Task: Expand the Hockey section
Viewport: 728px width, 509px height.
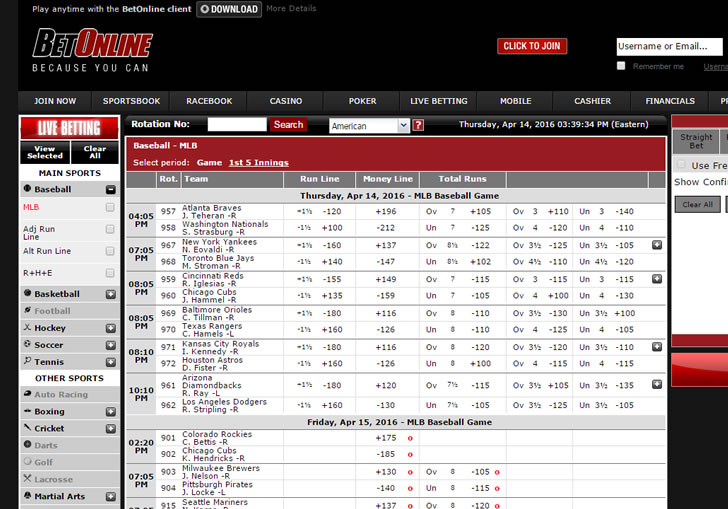Action: (x=110, y=328)
